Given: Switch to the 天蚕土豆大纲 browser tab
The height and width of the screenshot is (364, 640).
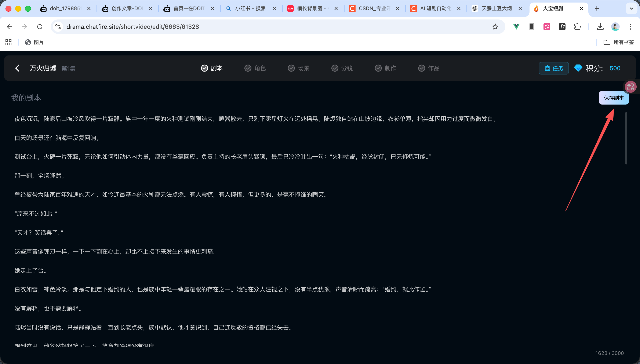Looking at the screenshot, I should point(496,8).
